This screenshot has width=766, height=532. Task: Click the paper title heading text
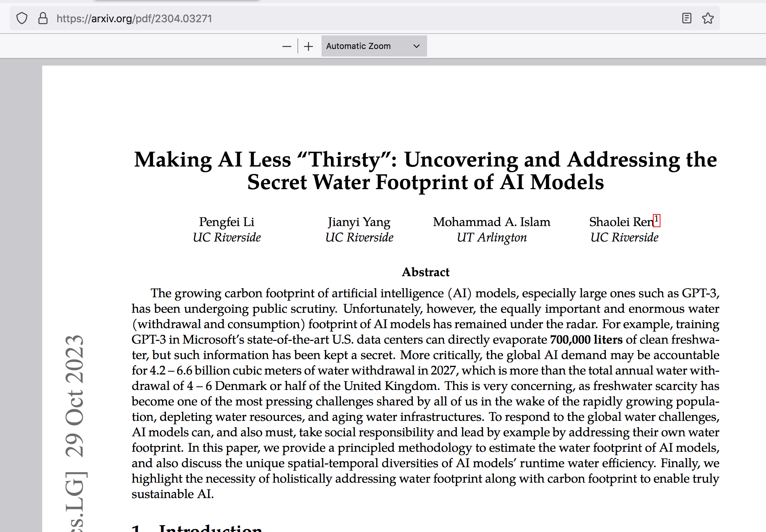coord(426,171)
